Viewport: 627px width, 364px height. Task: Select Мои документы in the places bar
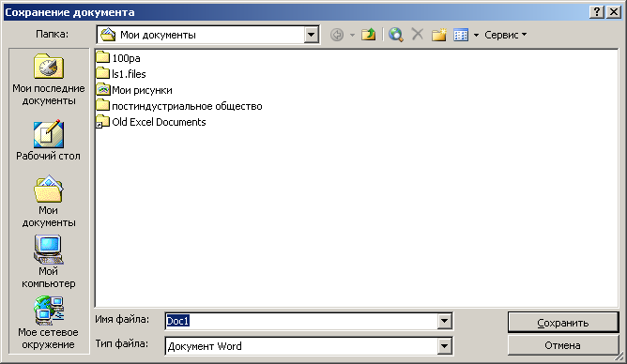[x=49, y=201]
